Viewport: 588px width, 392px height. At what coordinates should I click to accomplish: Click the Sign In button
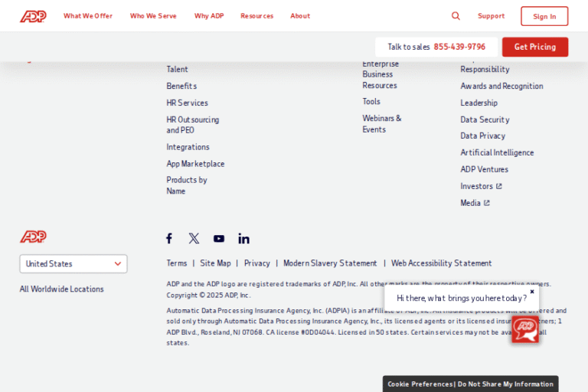pos(544,16)
